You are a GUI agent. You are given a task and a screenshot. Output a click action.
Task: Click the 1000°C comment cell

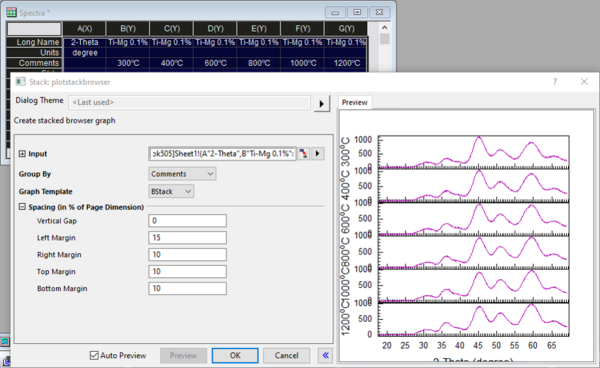(303, 63)
